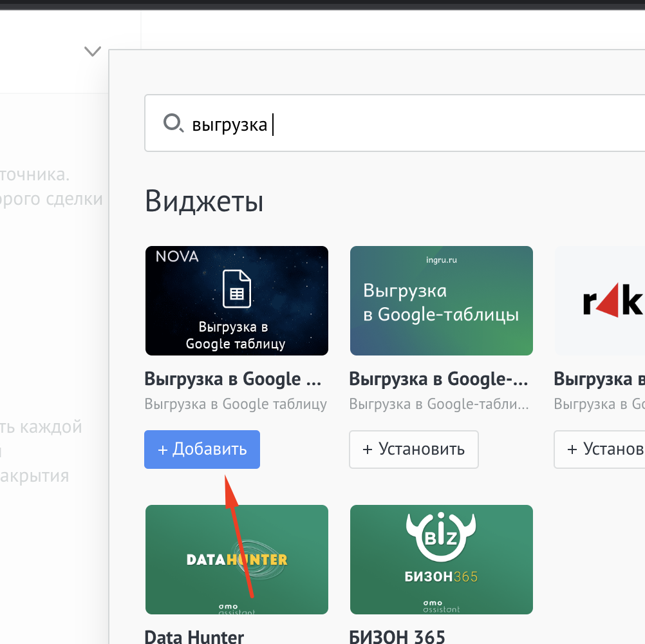Click the red-arrow rk logo
The height and width of the screenshot is (644, 645).
point(612,301)
